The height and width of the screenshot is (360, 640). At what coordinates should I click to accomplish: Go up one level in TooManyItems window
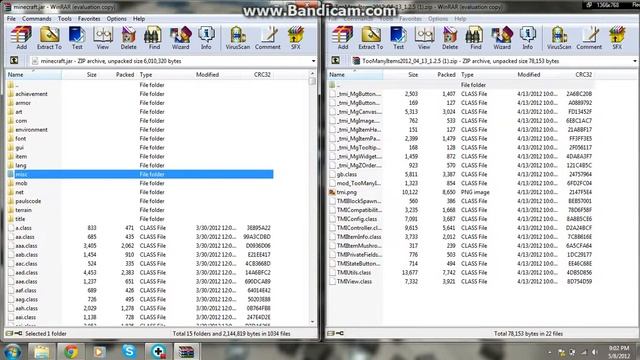click(336, 61)
